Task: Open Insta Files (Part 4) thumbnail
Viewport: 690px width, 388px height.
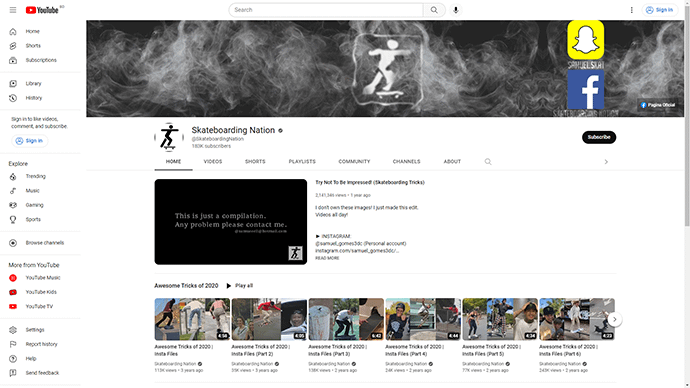Action: pyautogui.click(x=423, y=319)
